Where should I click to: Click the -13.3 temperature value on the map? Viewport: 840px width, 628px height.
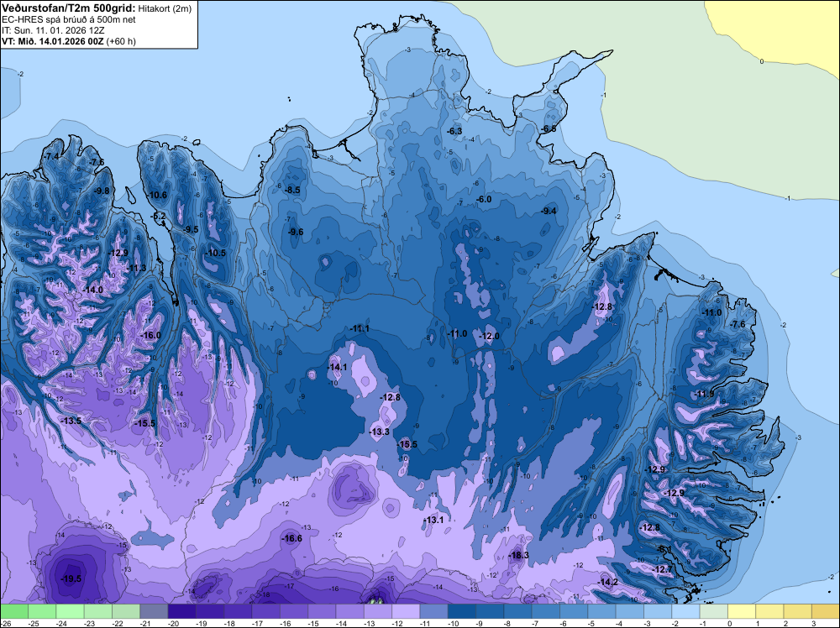(x=380, y=432)
